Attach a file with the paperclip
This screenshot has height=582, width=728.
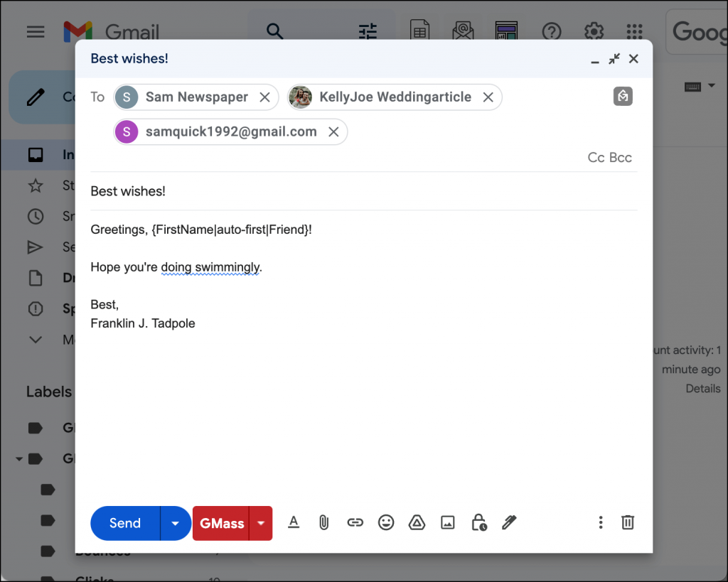(324, 522)
